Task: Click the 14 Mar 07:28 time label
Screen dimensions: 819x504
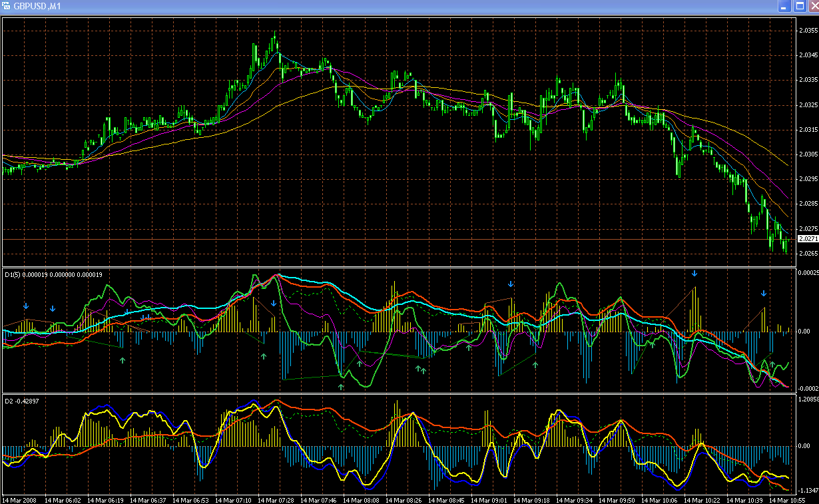Action: pyautogui.click(x=276, y=499)
